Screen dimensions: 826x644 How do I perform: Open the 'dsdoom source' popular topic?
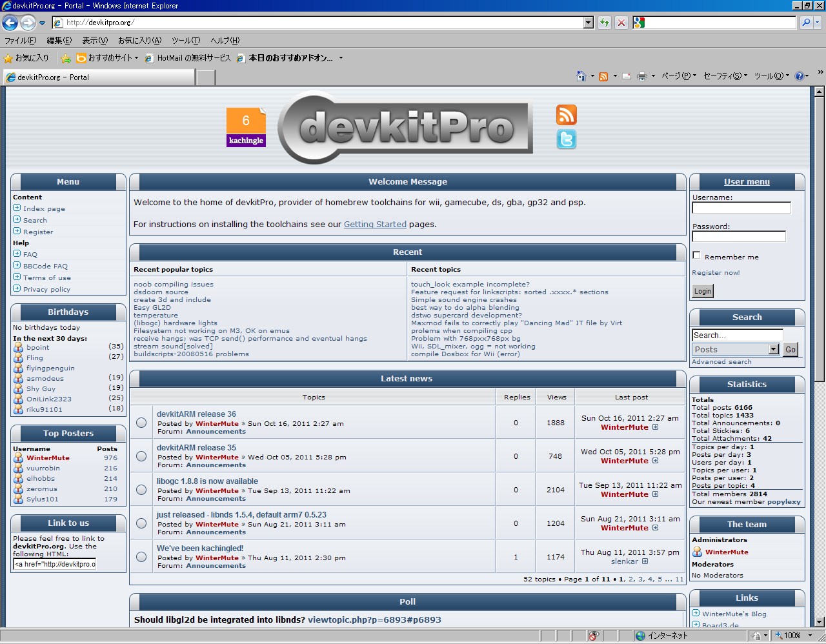[161, 292]
